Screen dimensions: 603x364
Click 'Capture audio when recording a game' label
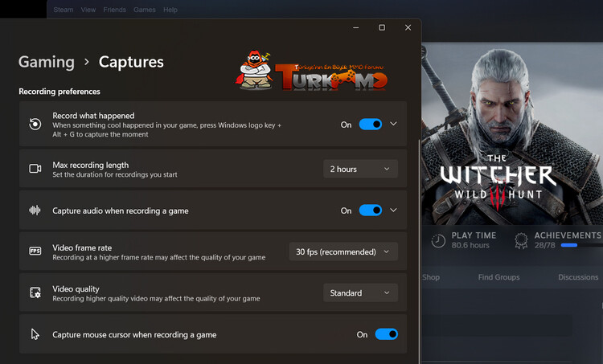(121, 211)
